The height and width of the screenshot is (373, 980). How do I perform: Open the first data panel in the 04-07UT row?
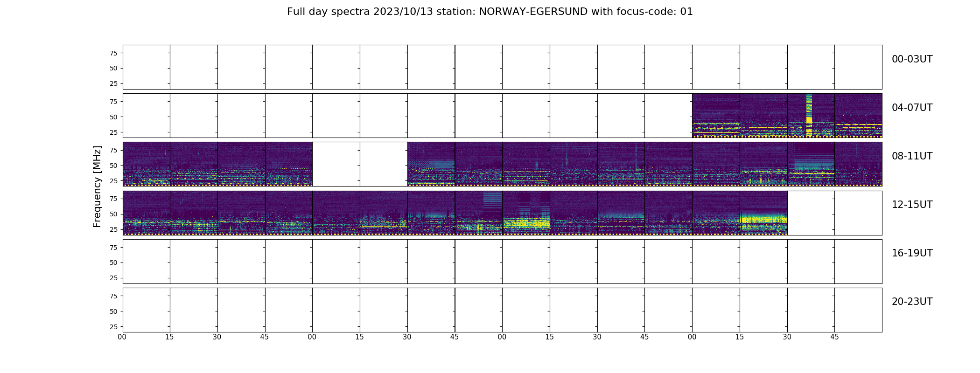pos(716,115)
